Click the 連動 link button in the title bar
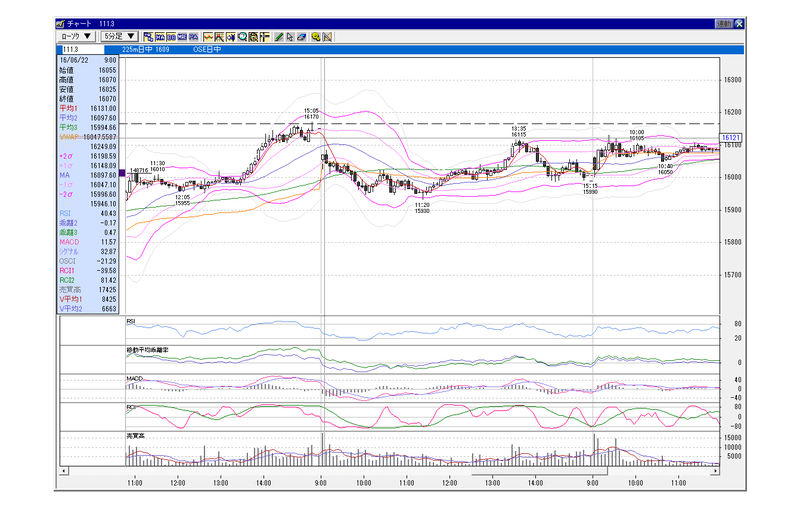The width and height of the screenshot is (800, 507). pos(723,23)
